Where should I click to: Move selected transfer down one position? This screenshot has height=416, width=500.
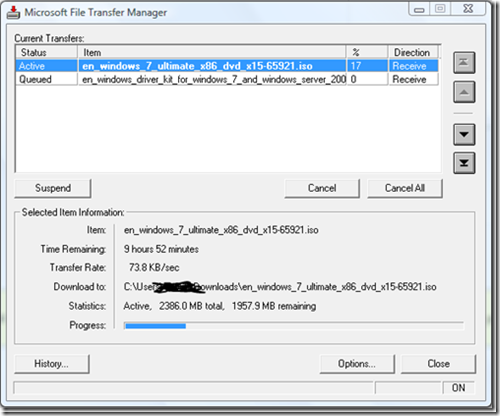pyautogui.click(x=464, y=134)
